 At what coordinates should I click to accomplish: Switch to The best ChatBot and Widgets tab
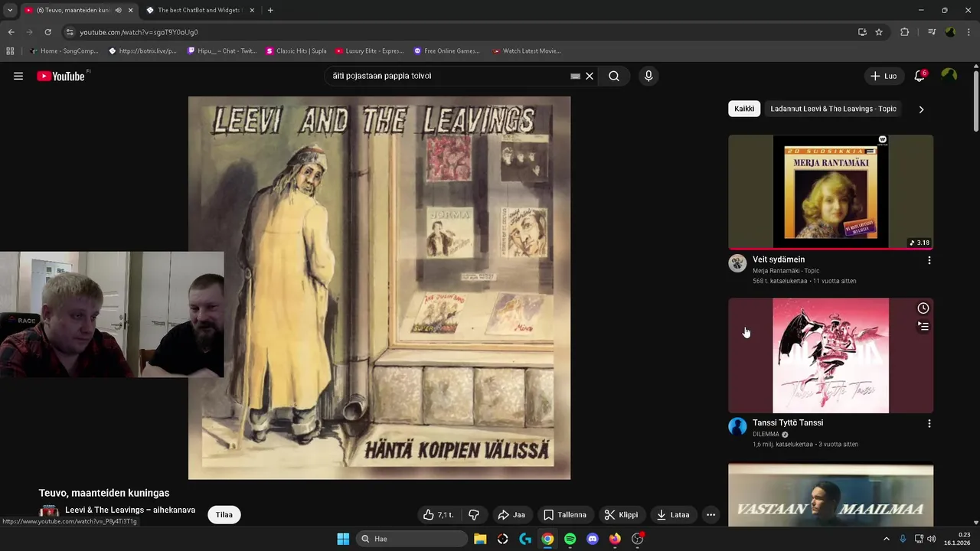199,10
